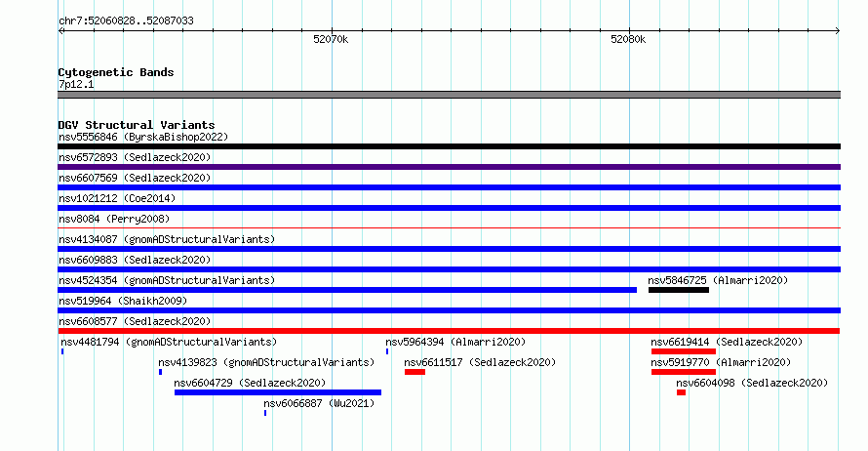
Task: Click the ruler's left arrow end
Action: coord(60,31)
